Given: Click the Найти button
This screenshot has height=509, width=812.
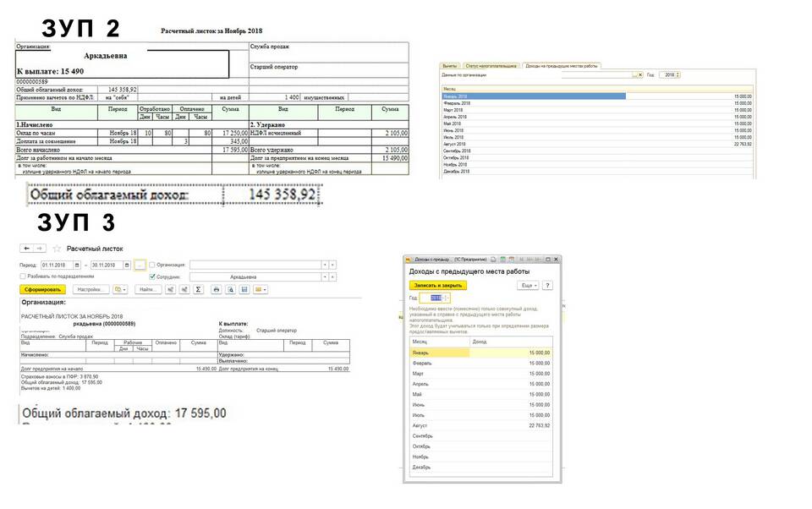Looking at the screenshot, I should click(148, 289).
